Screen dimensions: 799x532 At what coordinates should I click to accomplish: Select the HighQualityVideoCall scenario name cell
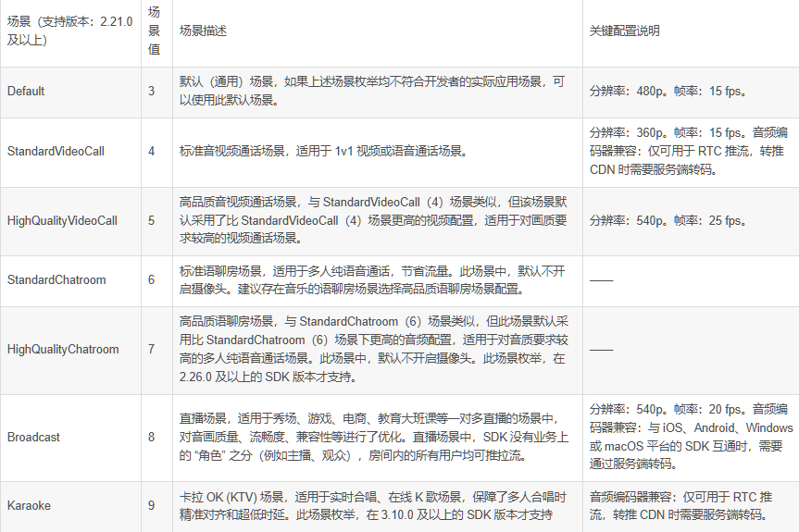tap(70, 221)
